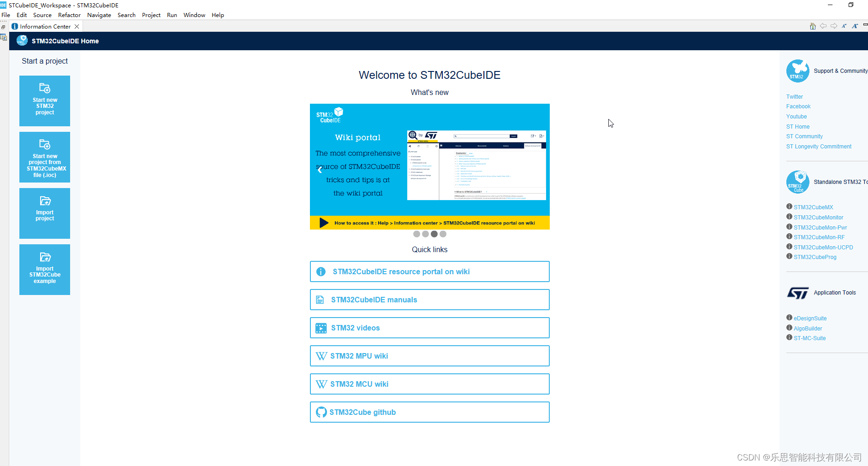This screenshot has height=466, width=868.
Task: Open the ST Home link
Action: click(x=798, y=127)
